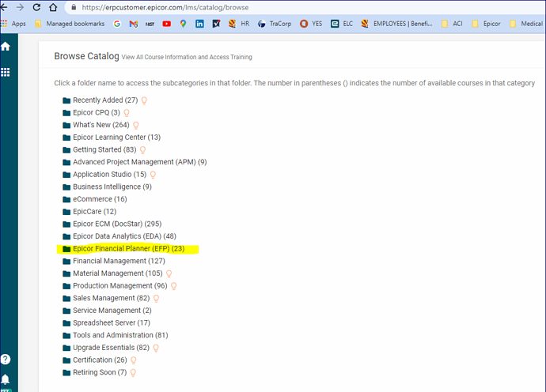This screenshot has height=392, width=546.
Task: Click lightbulb icon next to Production Management
Action: [x=174, y=286]
